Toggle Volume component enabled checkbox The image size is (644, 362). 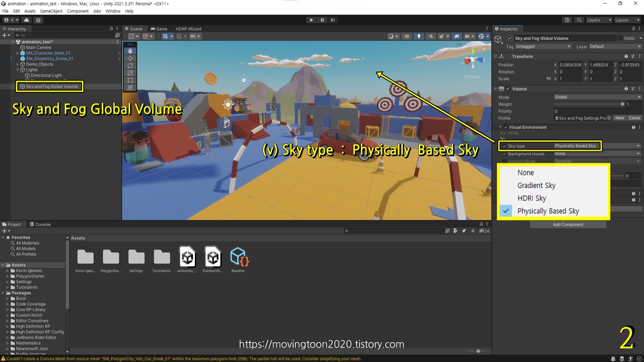[x=508, y=89]
